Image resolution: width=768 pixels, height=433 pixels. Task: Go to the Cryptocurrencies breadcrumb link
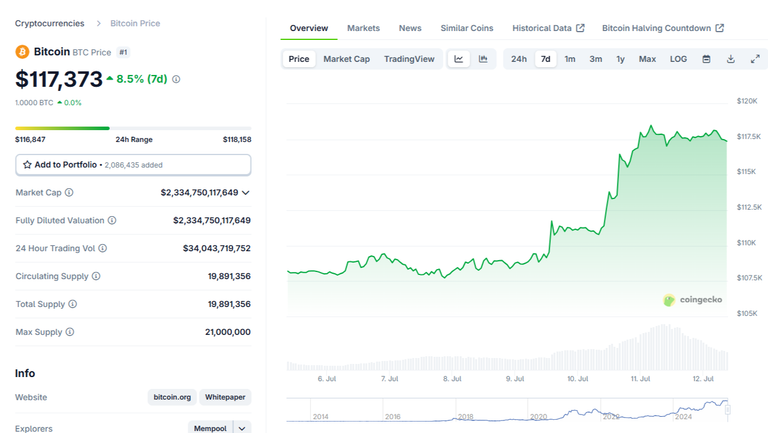[x=49, y=24]
